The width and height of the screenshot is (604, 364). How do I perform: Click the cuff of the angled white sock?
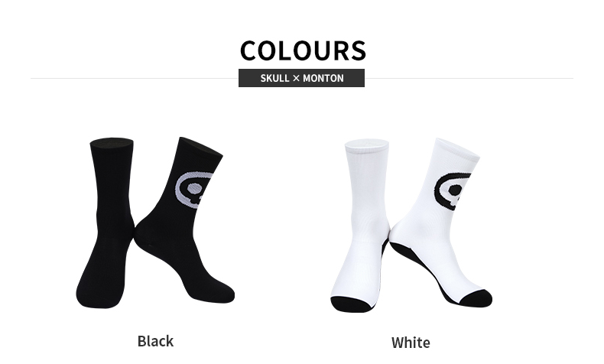[x=457, y=149]
